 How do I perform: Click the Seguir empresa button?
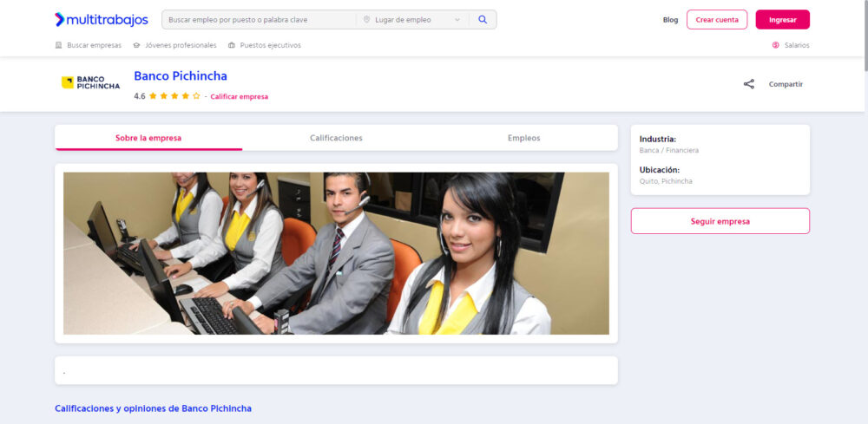tap(720, 221)
